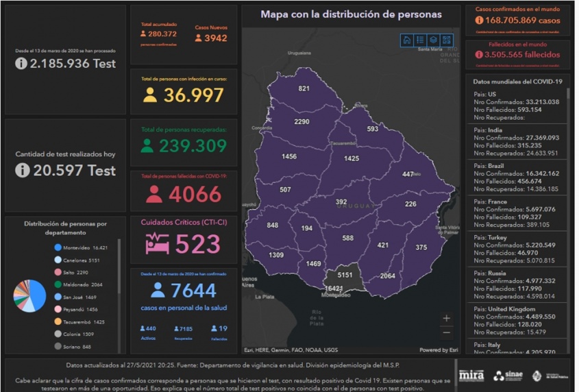Select Montevideo blue legend swatch

(x=58, y=247)
